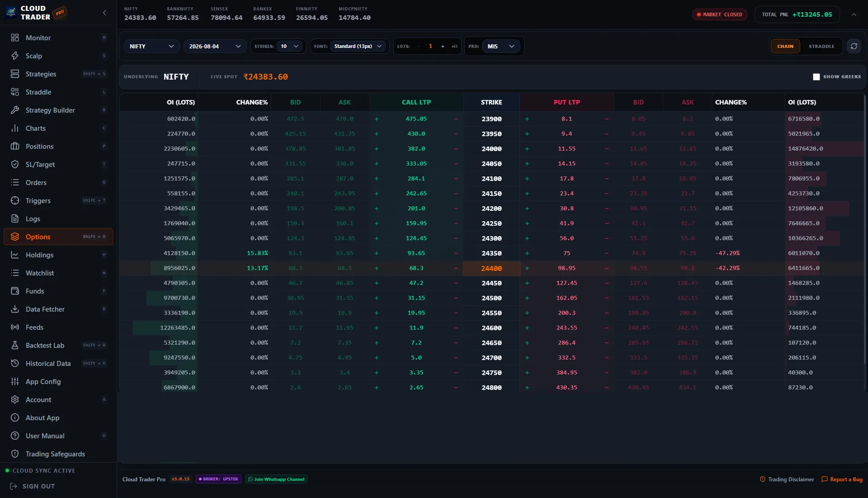Open the Feeds broadcast icon
868x498 pixels.
pos(15,327)
